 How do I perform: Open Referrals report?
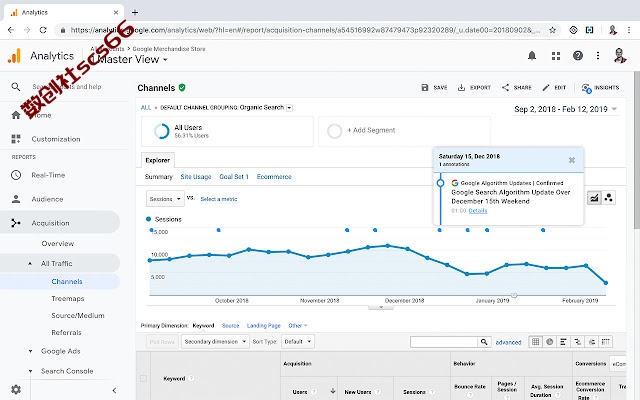point(67,333)
